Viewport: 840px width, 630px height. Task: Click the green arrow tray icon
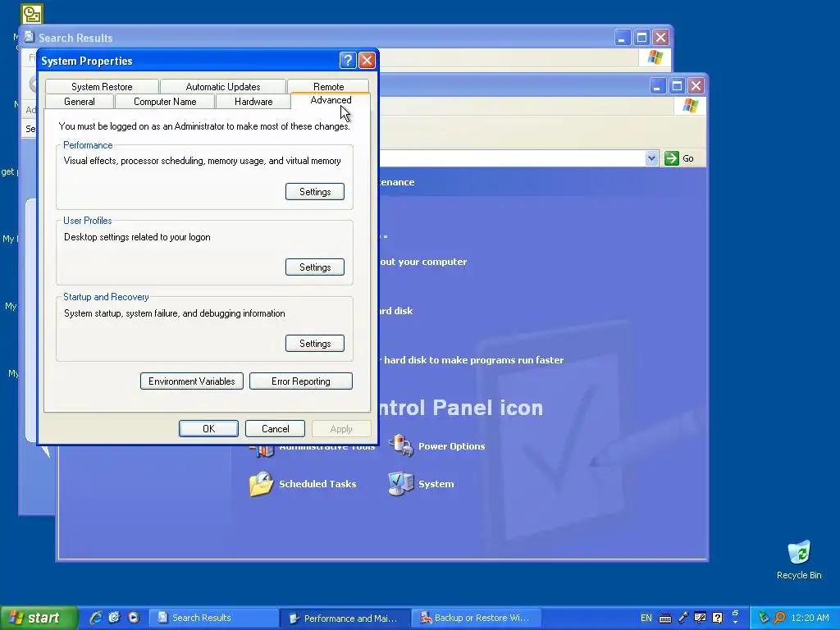(x=764, y=618)
